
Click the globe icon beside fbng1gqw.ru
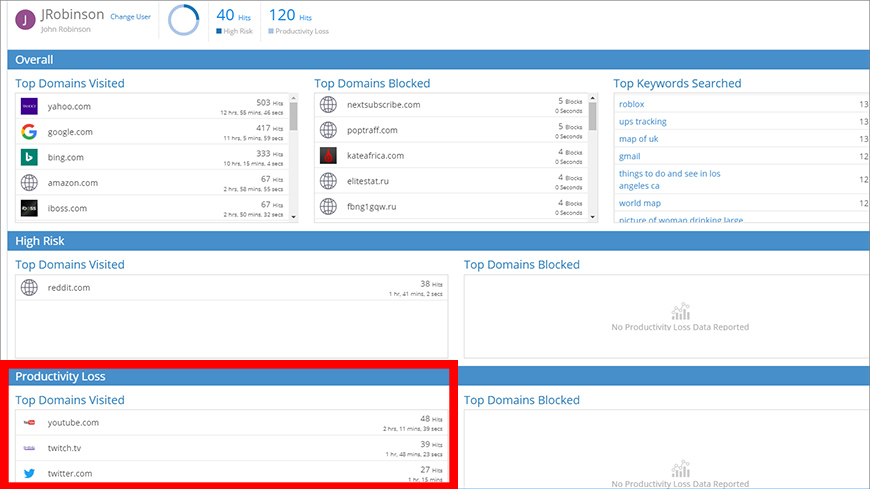328,206
